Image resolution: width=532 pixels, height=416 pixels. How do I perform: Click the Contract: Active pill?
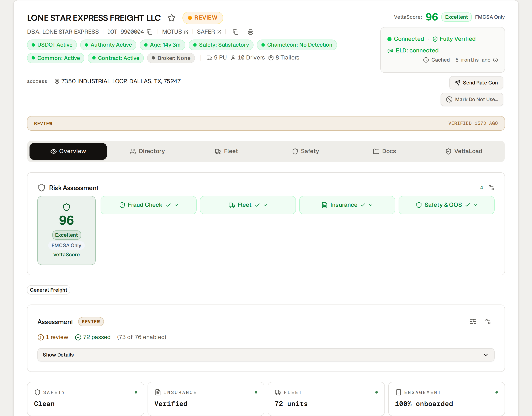tap(116, 58)
